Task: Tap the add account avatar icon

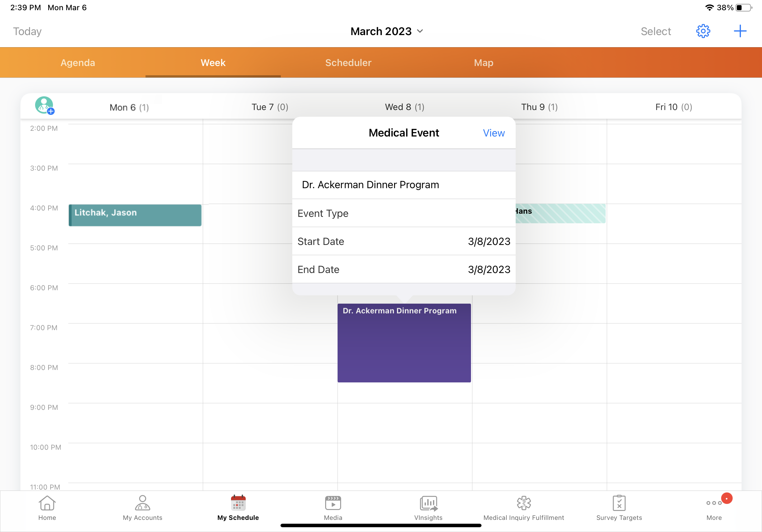Action: pos(44,106)
